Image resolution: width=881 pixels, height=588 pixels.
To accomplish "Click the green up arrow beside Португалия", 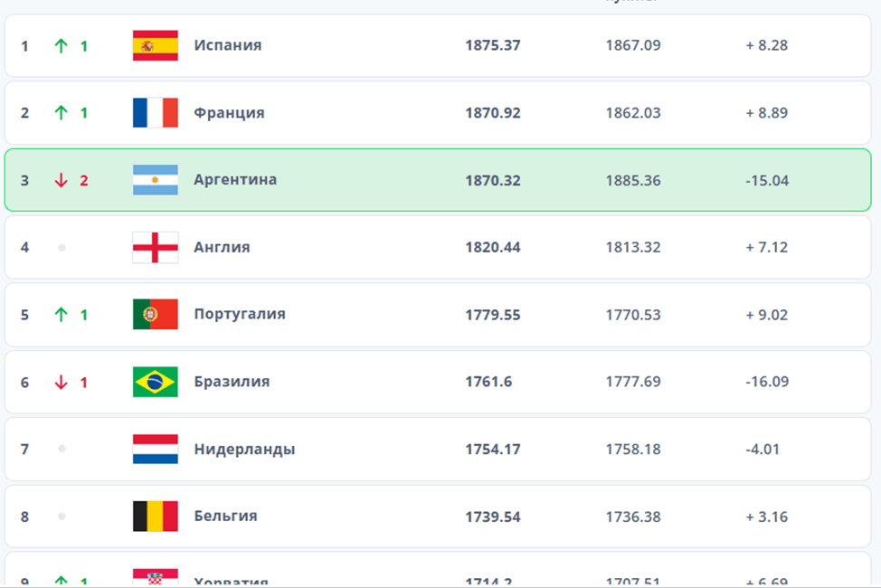I will (x=61, y=315).
